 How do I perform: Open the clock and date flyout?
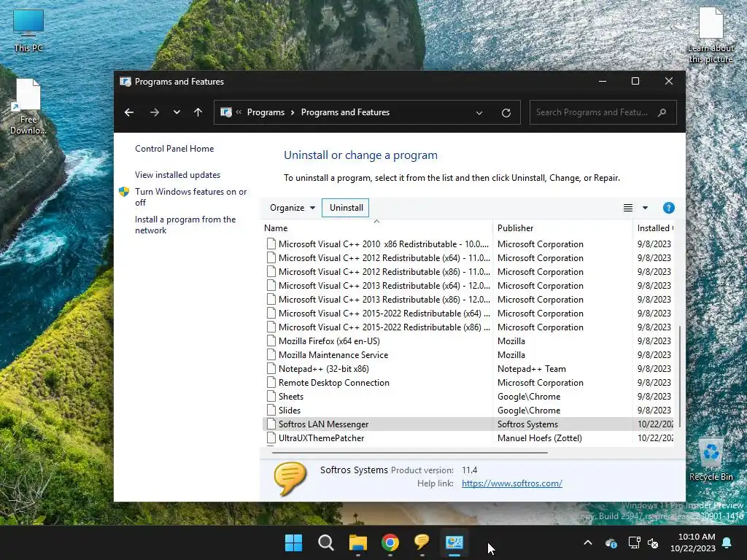point(693,542)
